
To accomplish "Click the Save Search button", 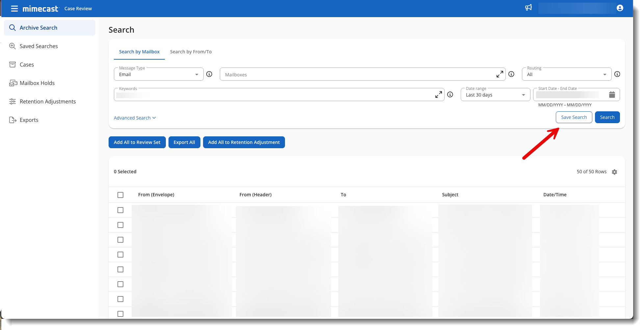I will click(x=574, y=117).
